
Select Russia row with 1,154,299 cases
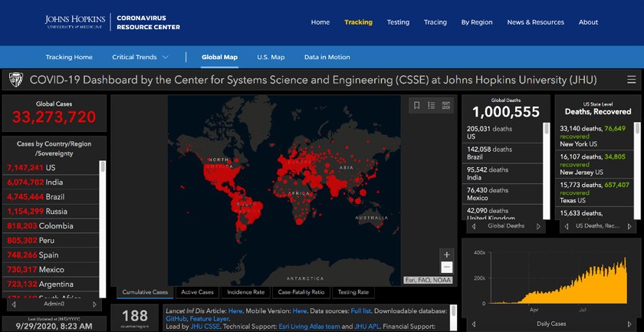click(x=51, y=211)
